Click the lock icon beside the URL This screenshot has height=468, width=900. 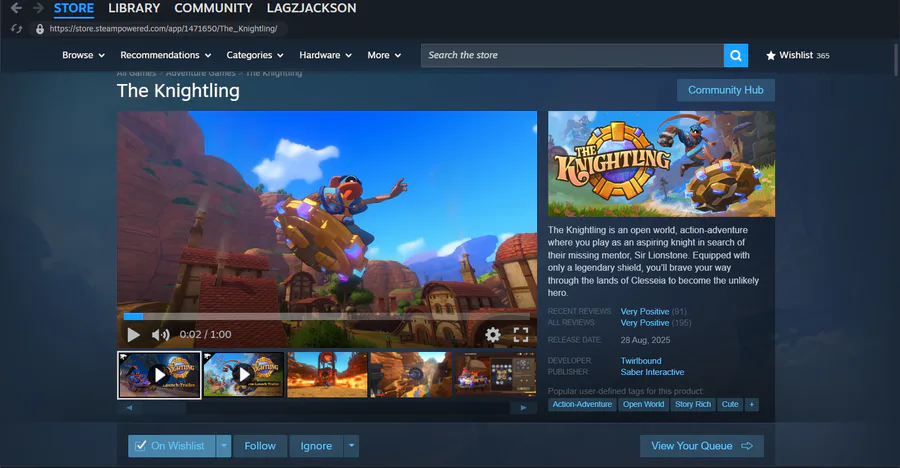[40, 29]
